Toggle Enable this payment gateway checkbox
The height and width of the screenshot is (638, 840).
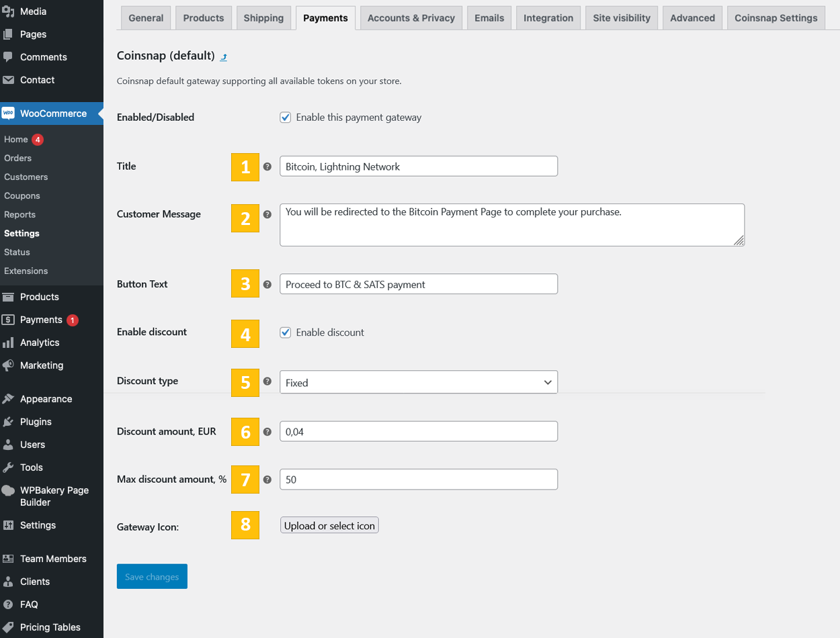286,118
